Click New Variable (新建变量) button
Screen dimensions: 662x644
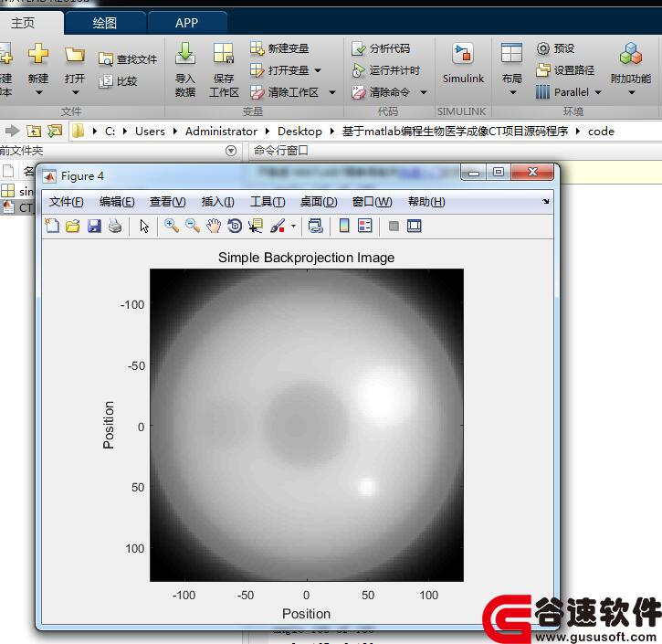tap(279, 48)
